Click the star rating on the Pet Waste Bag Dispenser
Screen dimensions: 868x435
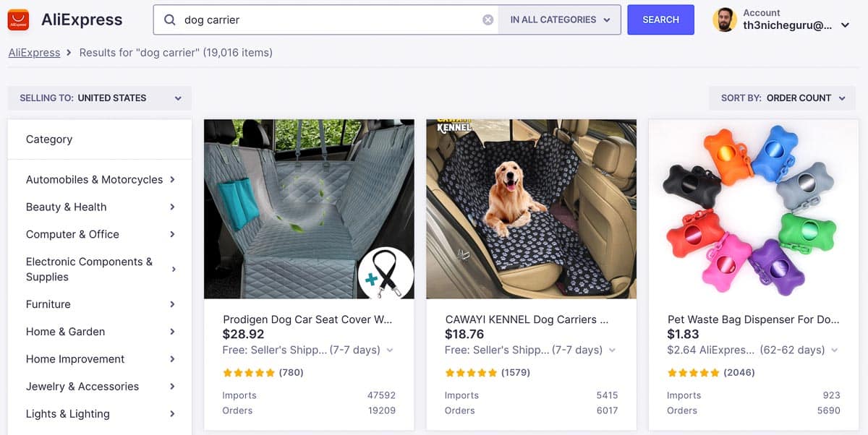(x=694, y=373)
